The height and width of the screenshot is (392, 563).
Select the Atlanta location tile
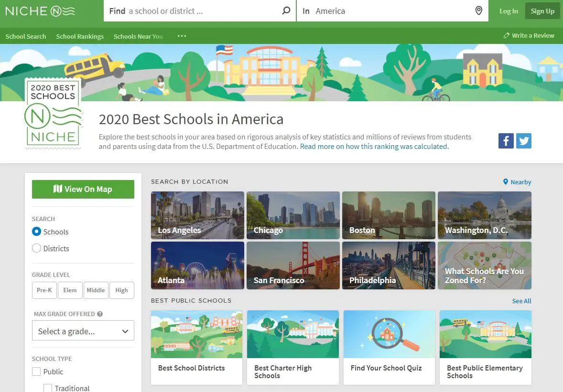click(x=197, y=265)
